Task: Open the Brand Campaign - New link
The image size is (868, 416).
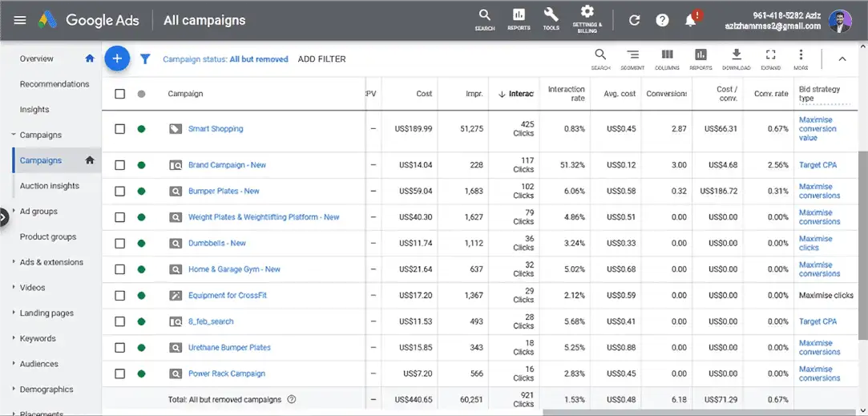Action: pyautogui.click(x=227, y=165)
